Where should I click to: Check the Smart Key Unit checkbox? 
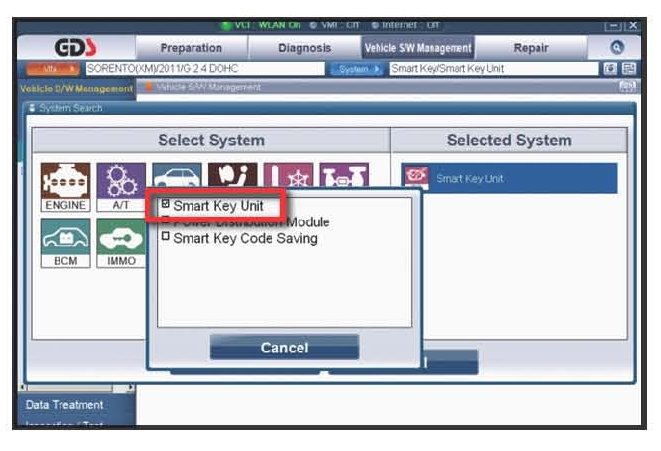click(x=166, y=205)
